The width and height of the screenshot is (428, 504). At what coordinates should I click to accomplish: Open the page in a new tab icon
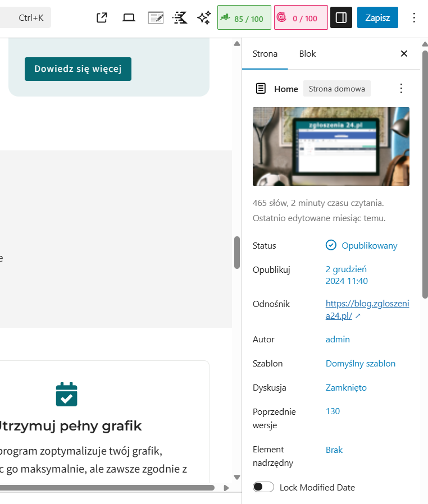tap(102, 18)
